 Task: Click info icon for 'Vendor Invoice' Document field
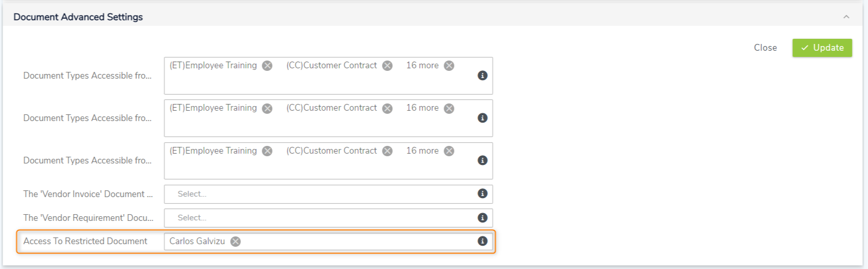pyautogui.click(x=482, y=193)
